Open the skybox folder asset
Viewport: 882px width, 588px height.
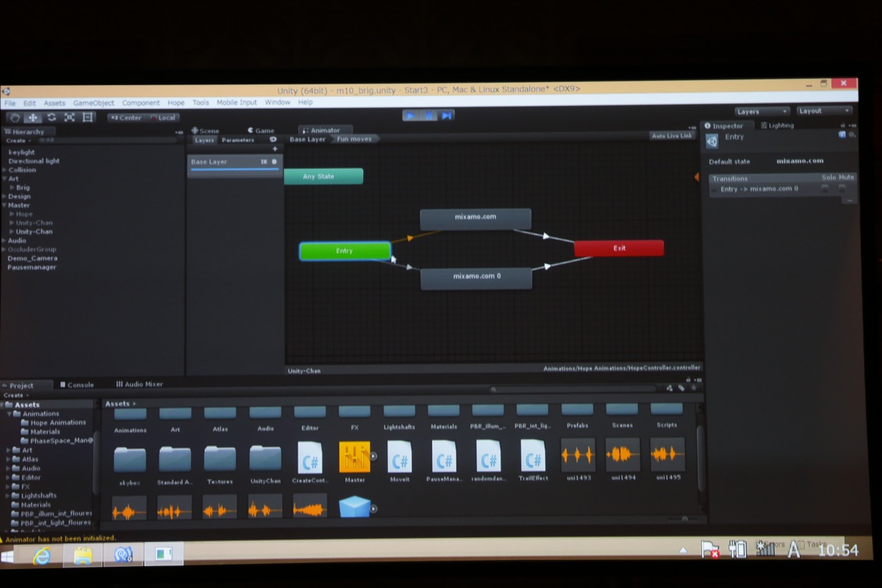[x=129, y=465]
